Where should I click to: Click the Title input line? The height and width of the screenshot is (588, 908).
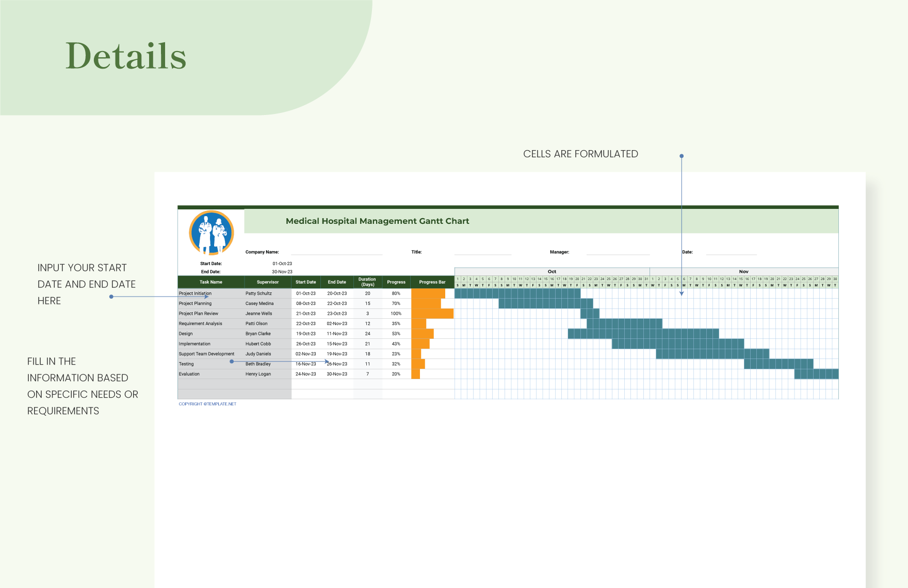[482, 252]
